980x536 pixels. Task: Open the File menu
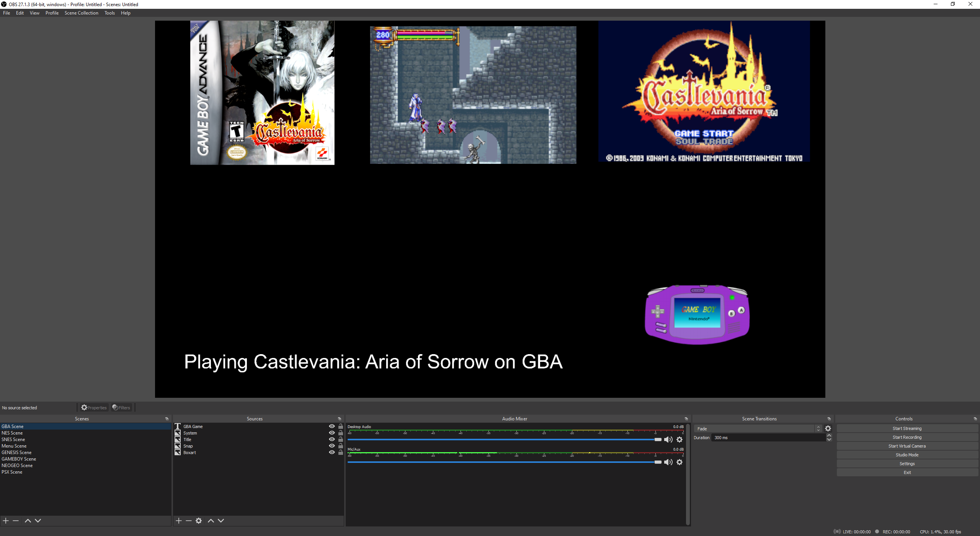[x=7, y=13]
